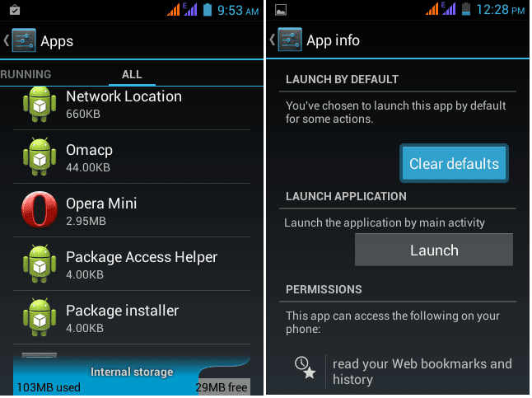Go back using the App info chevron

[272, 40]
